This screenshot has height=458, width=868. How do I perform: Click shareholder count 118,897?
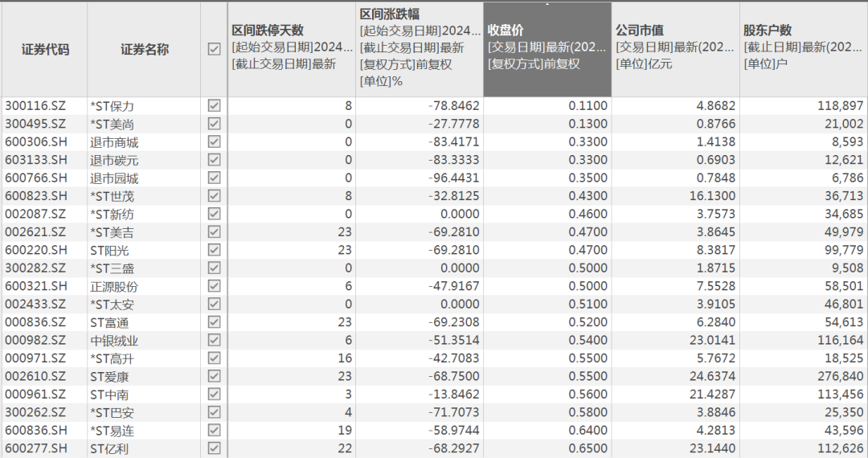pyautogui.click(x=841, y=105)
